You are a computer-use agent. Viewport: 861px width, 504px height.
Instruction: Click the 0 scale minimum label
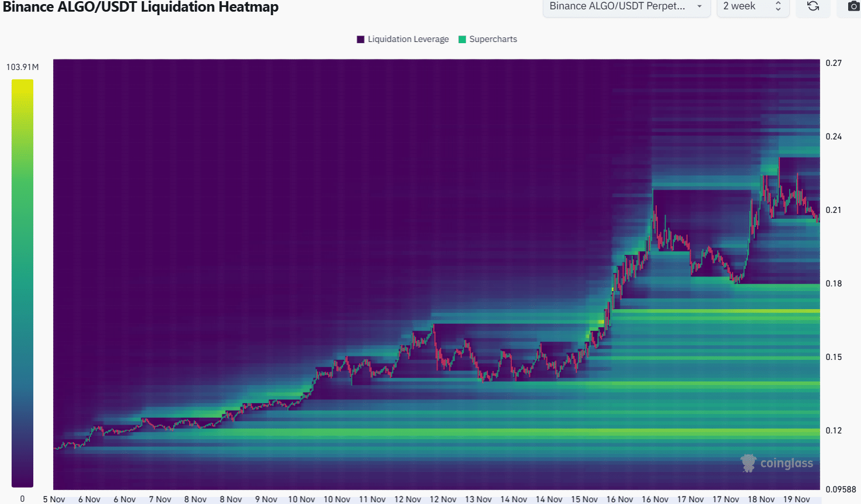click(x=22, y=499)
